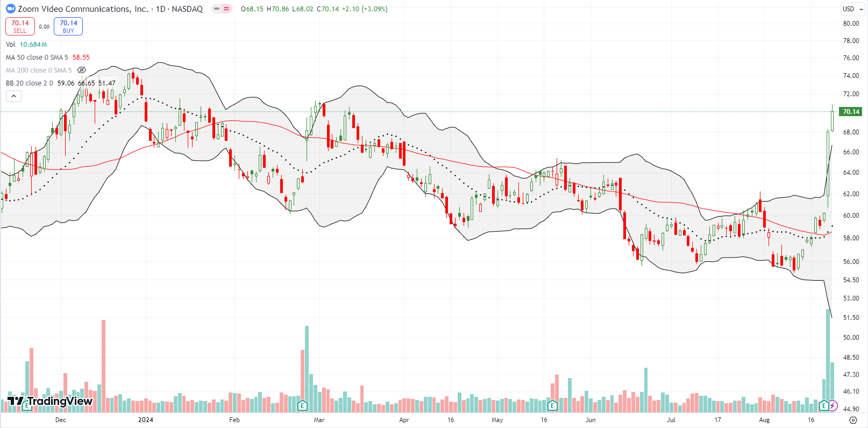Screen dimensions: 868x428
Task: Click the low price L68.02 value
Action: coord(303,9)
